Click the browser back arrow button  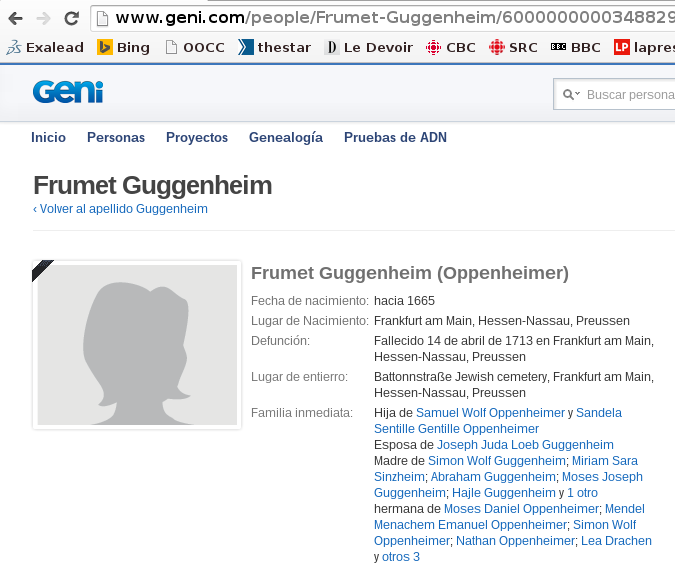tap(16, 18)
